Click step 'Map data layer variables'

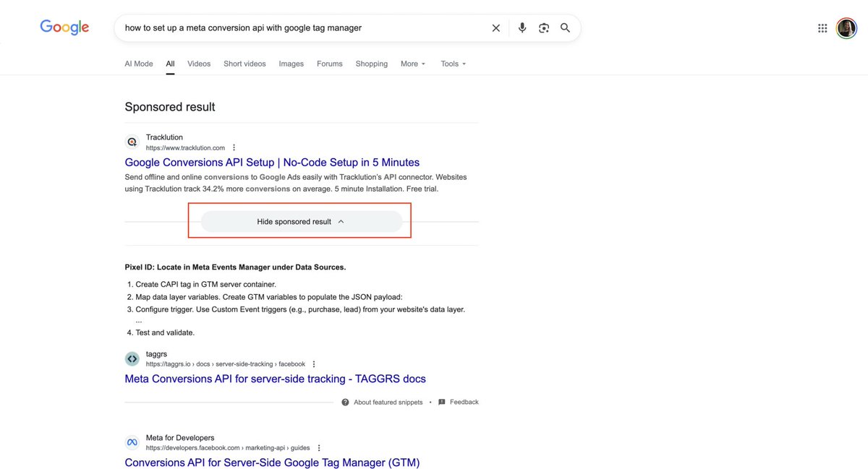[268, 297]
